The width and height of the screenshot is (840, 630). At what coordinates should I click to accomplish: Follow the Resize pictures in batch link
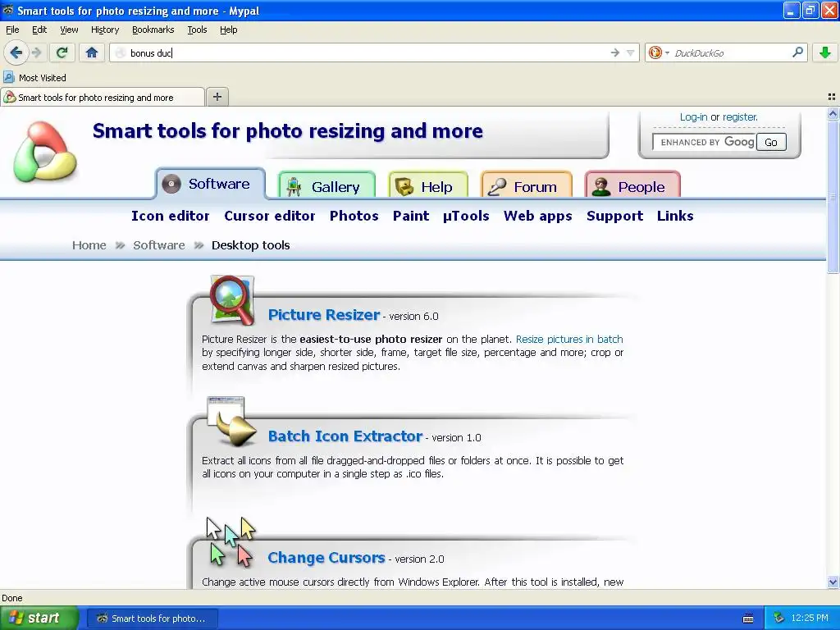[x=569, y=339]
